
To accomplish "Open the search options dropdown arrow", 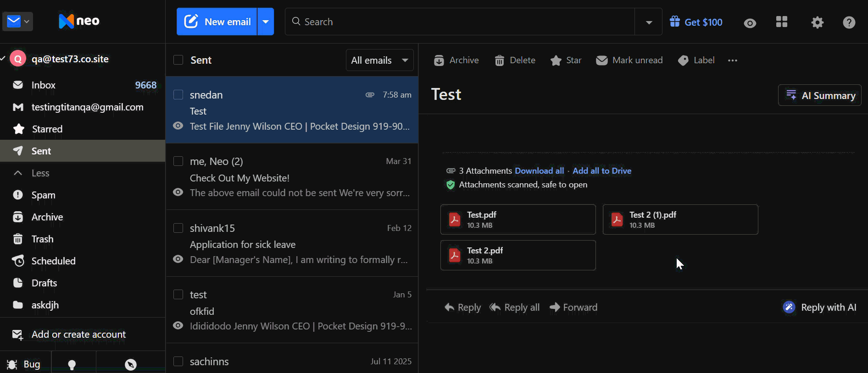I will (649, 22).
